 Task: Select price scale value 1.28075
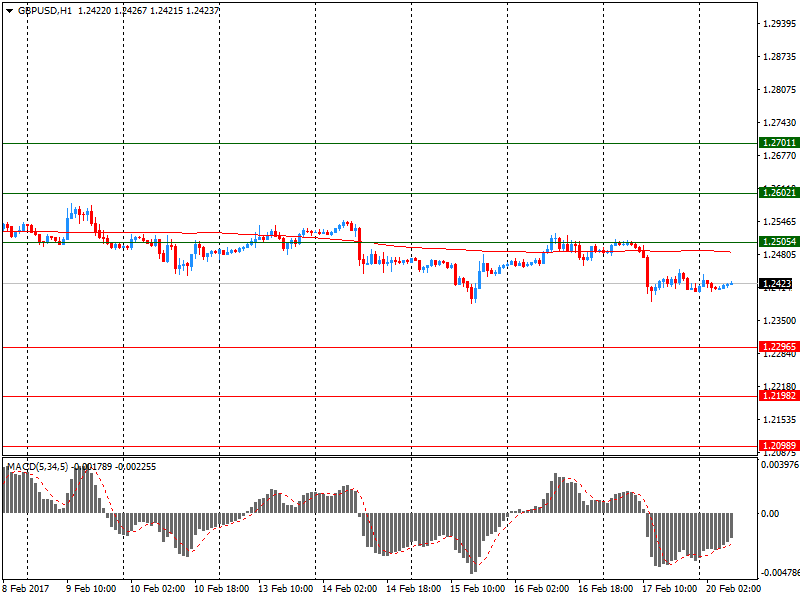(x=780, y=90)
